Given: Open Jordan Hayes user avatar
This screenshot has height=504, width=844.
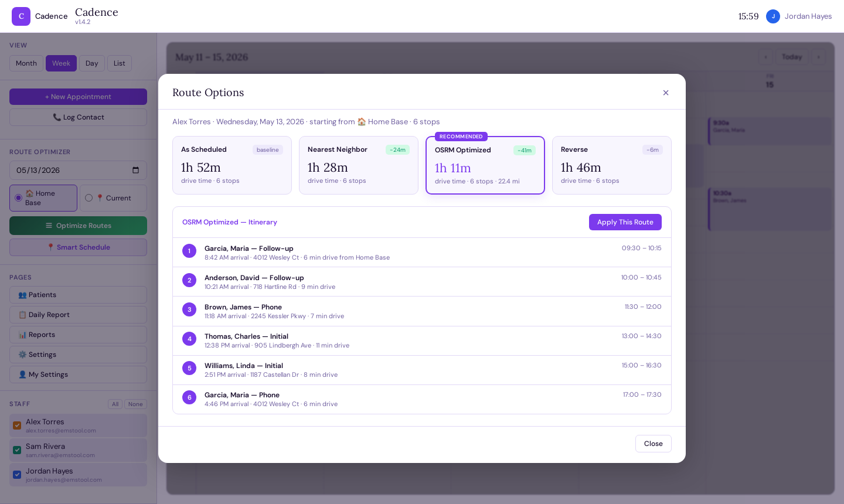Looking at the screenshot, I should pyautogui.click(x=773, y=16).
